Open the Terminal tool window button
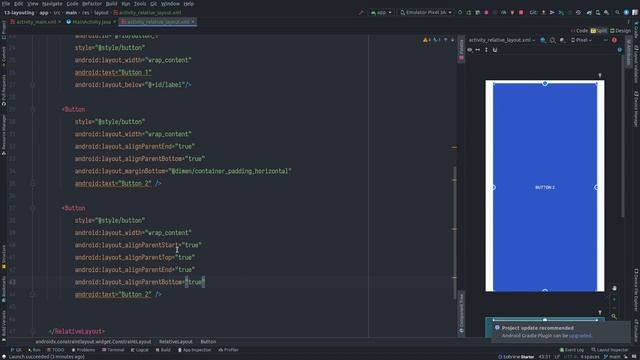The width and height of the screenshot is (640, 360). point(113,350)
